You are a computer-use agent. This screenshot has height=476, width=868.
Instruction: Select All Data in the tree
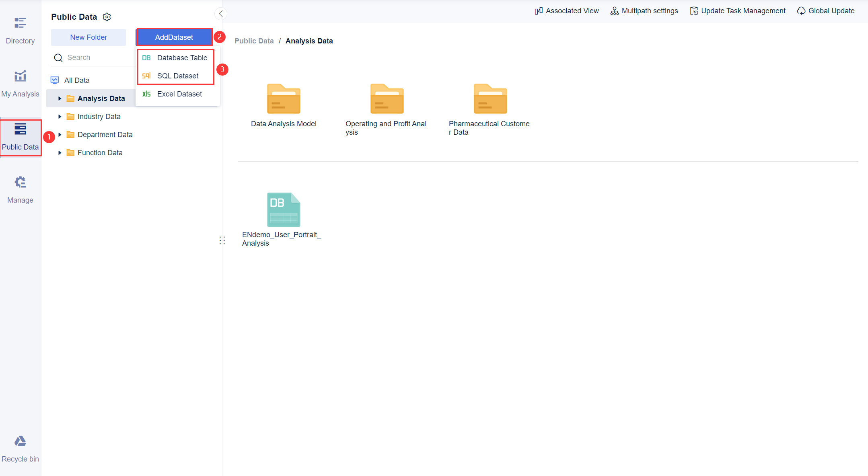(x=77, y=80)
